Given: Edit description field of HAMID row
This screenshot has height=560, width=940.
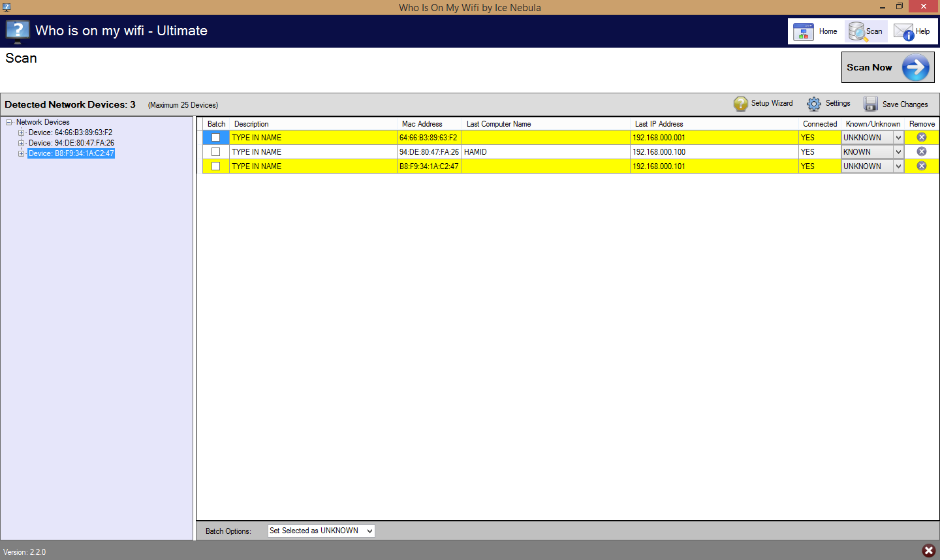Looking at the screenshot, I should click(313, 152).
